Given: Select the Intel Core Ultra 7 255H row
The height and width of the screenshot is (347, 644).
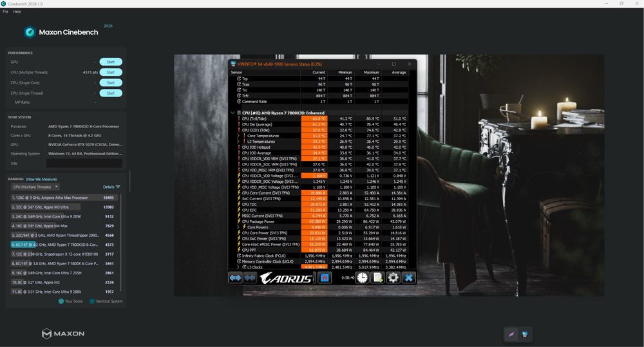Looking at the screenshot, I should (x=64, y=273).
